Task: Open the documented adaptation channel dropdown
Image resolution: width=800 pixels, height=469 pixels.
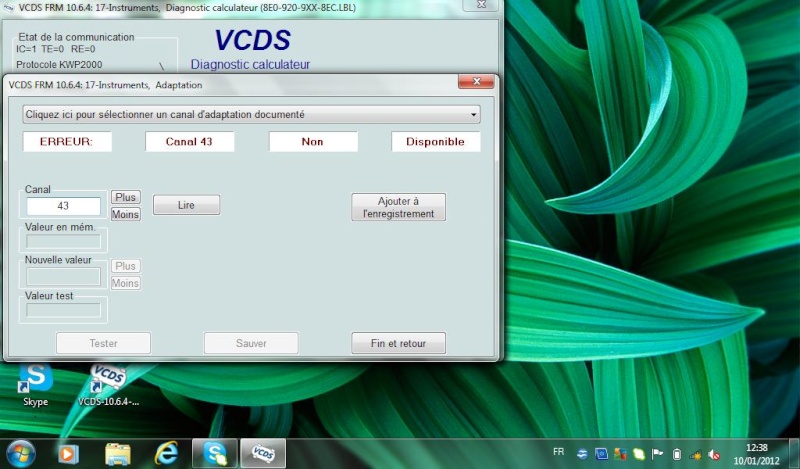Action: 251,114
